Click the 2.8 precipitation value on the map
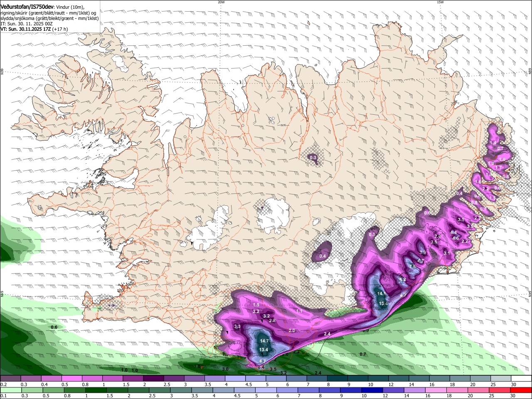Viewport: 532px width, 399px height. click(272, 321)
